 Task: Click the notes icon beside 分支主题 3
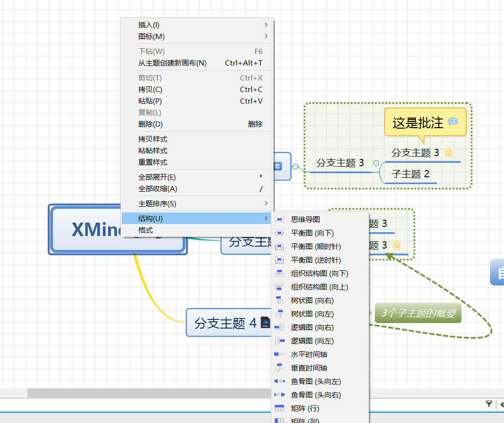(x=449, y=152)
